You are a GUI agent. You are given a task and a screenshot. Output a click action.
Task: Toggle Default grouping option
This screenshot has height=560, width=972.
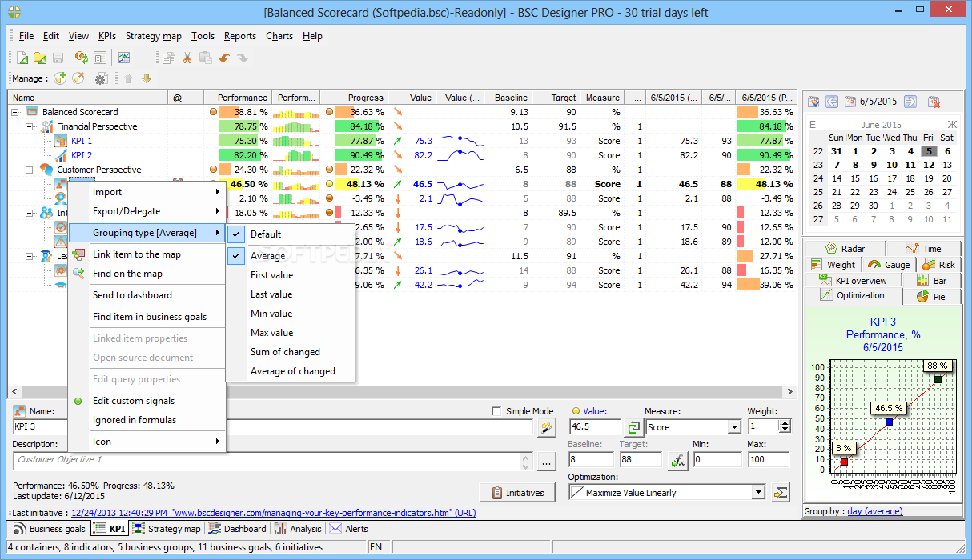pyautogui.click(x=290, y=234)
